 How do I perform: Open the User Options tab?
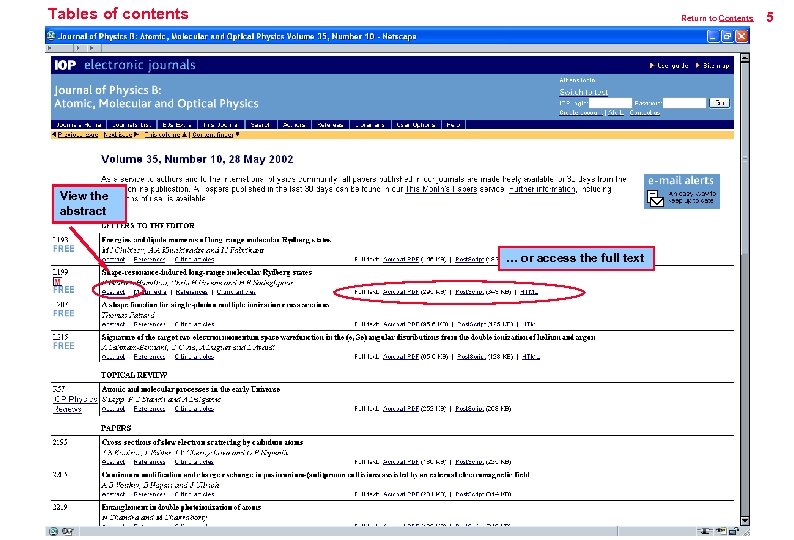(x=416, y=125)
